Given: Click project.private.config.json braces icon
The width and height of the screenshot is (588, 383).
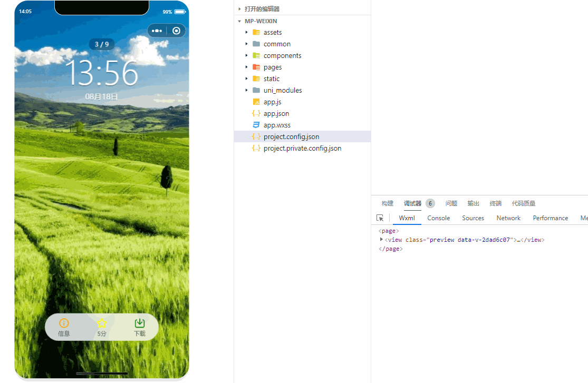Looking at the screenshot, I should [x=256, y=149].
